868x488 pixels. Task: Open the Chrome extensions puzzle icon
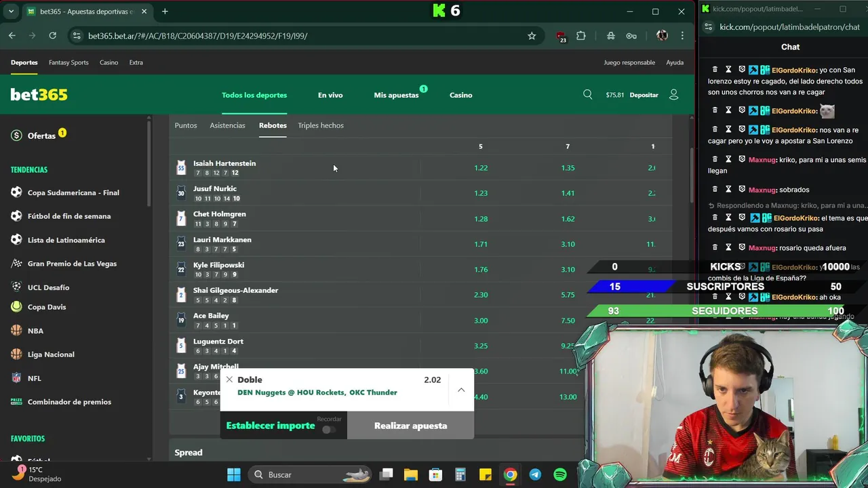point(581,36)
